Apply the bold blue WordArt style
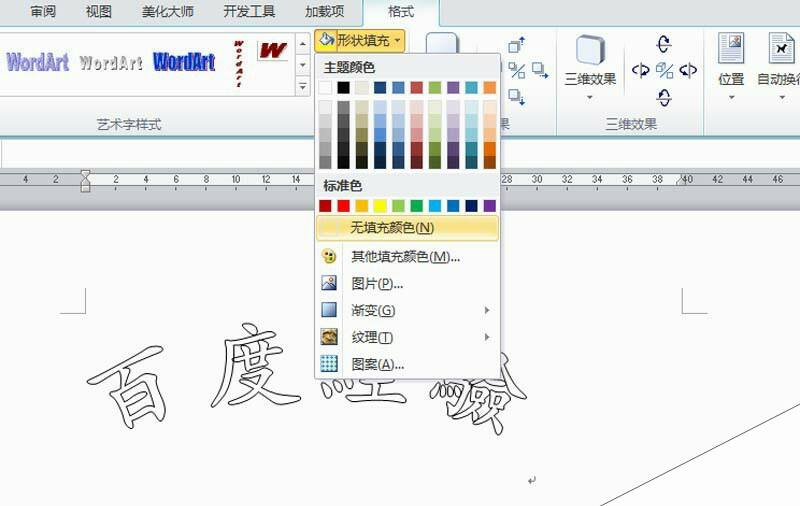800x506 pixels. click(184, 62)
